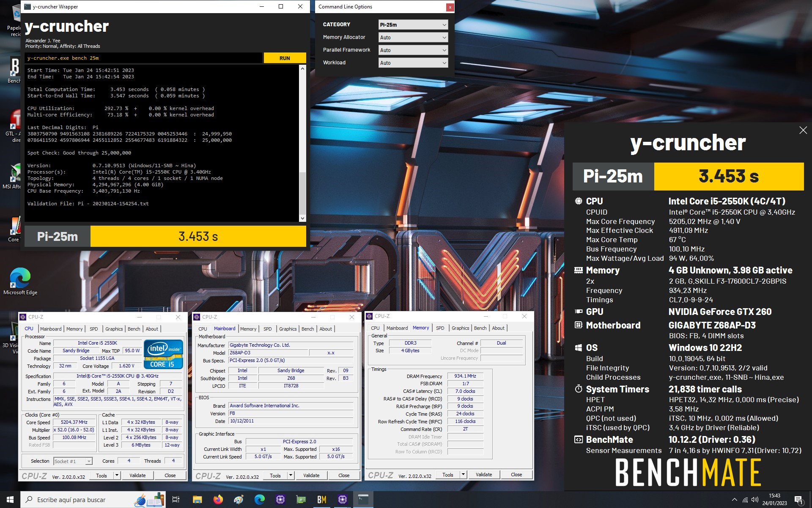Show hidden system tray icons
812x508 pixels.
[x=734, y=500]
